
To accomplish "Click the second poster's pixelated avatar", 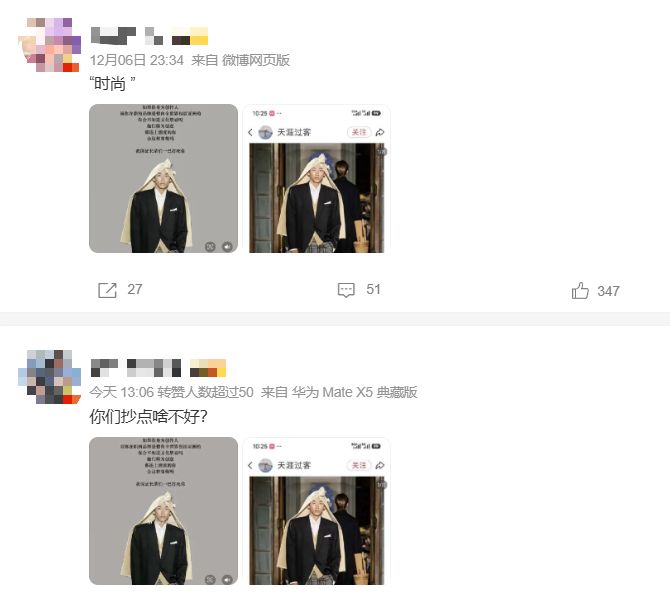I will (50, 377).
